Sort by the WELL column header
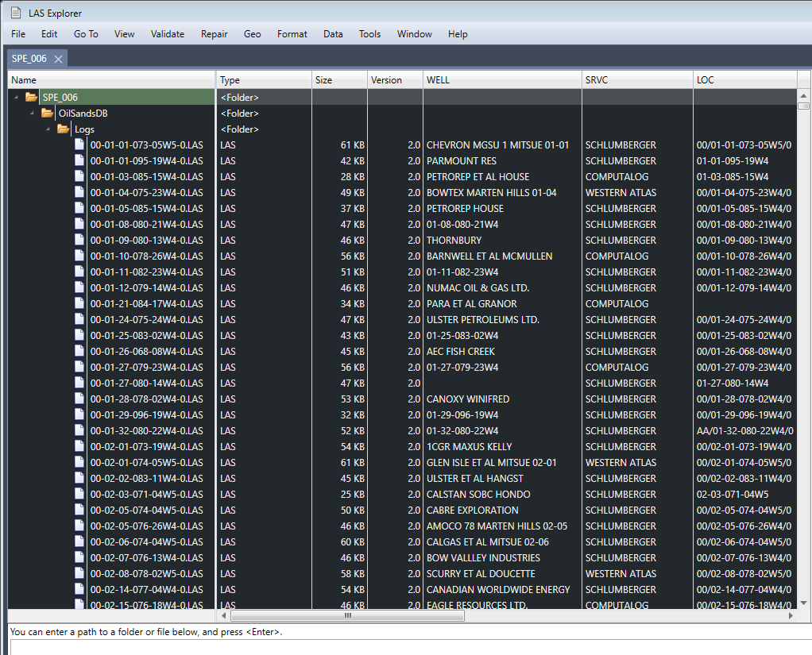Viewport: 812px width, 655px height. 502,79
